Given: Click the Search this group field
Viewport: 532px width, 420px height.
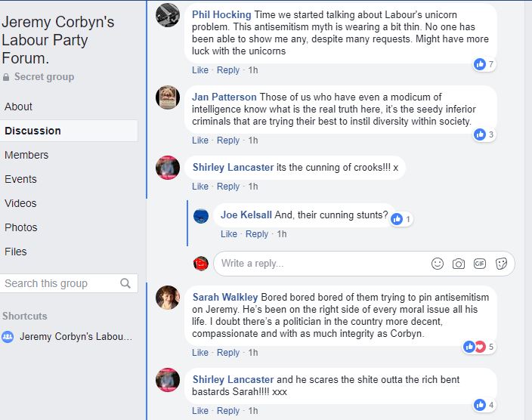Looking at the screenshot, I should tap(59, 283).
